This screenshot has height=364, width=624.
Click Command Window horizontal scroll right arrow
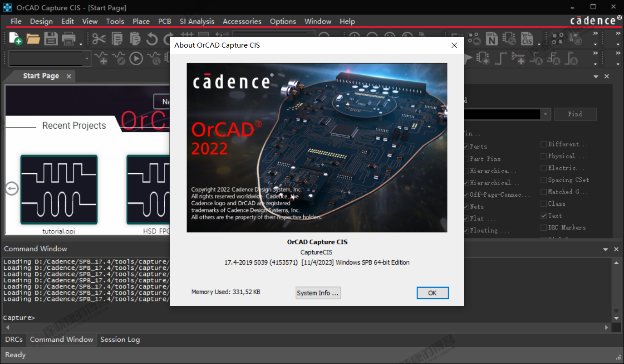pos(607,327)
